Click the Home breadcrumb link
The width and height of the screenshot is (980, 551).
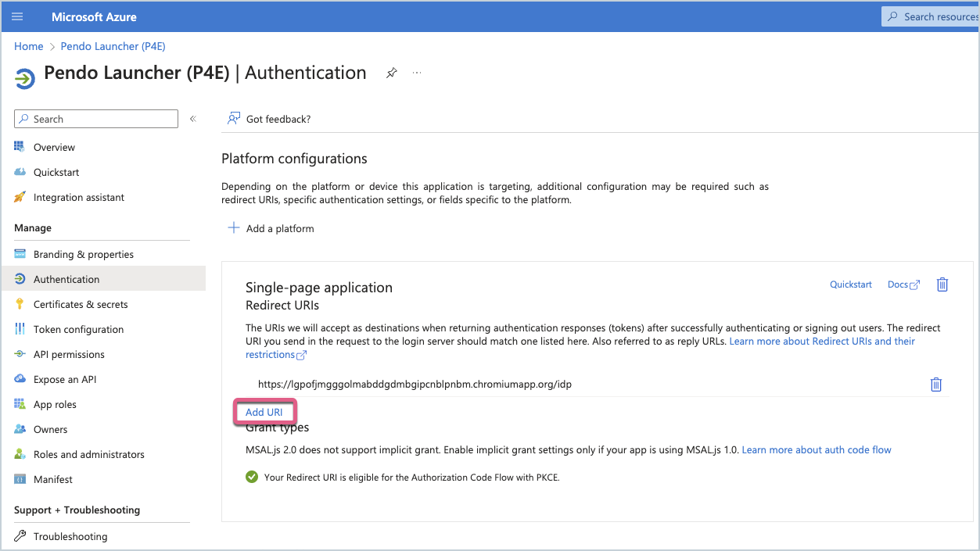click(x=29, y=46)
